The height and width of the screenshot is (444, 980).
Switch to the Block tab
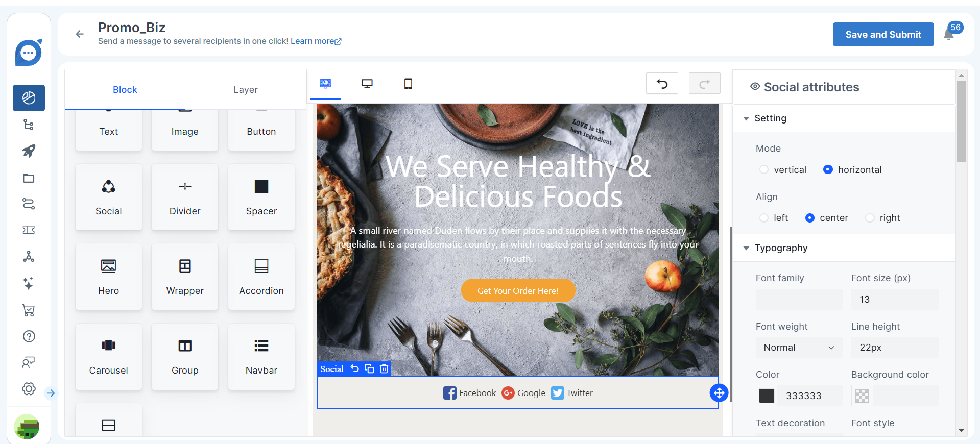pyautogui.click(x=125, y=90)
